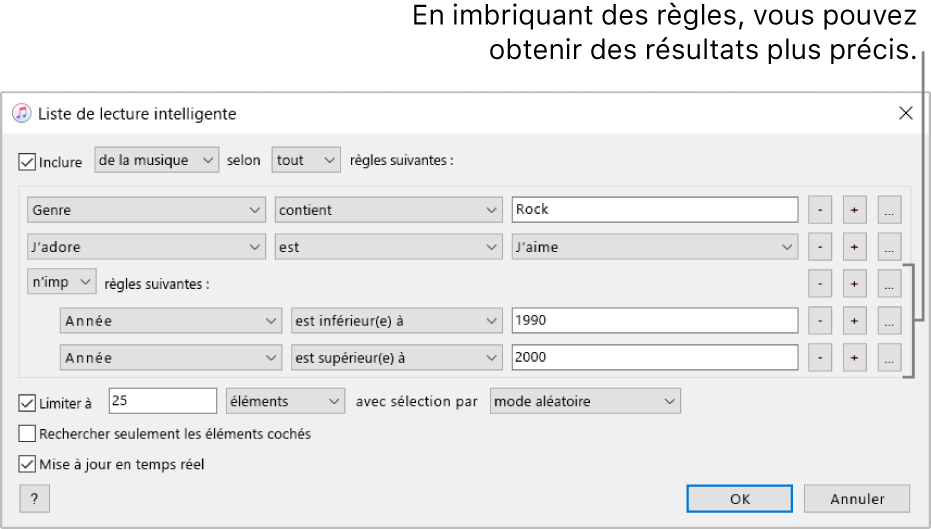The height and width of the screenshot is (529, 931).
Task: Toggle Mise à jour en temps réel
Action: (27, 464)
